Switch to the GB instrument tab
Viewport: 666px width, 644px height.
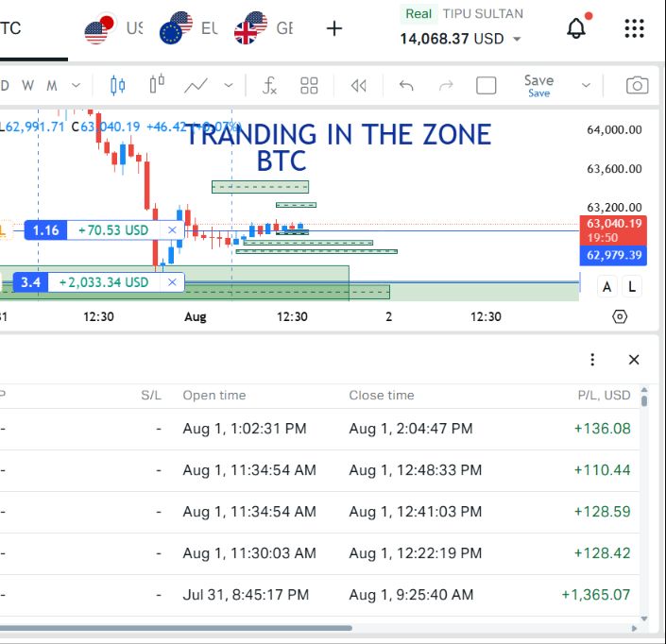pos(264,28)
